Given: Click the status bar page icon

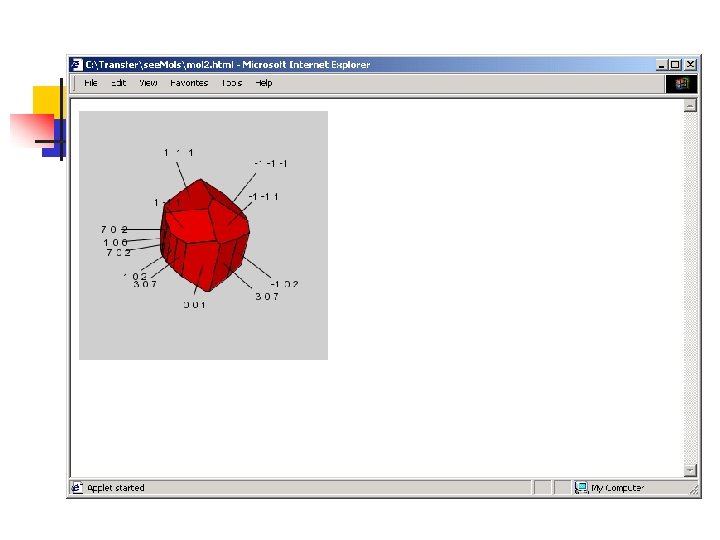Looking at the screenshot, I should click(x=77, y=487).
